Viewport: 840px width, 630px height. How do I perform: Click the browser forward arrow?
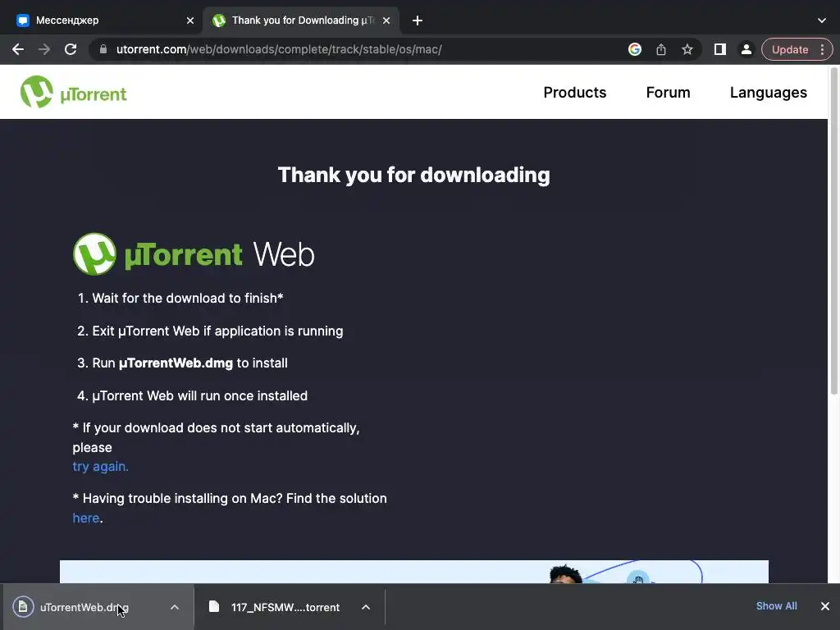point(44,49)
